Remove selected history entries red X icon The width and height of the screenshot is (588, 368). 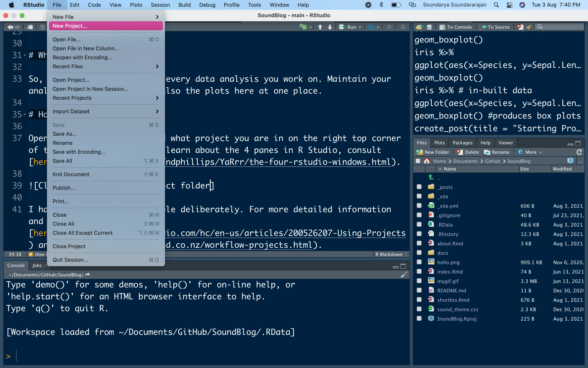click(519, 27)
